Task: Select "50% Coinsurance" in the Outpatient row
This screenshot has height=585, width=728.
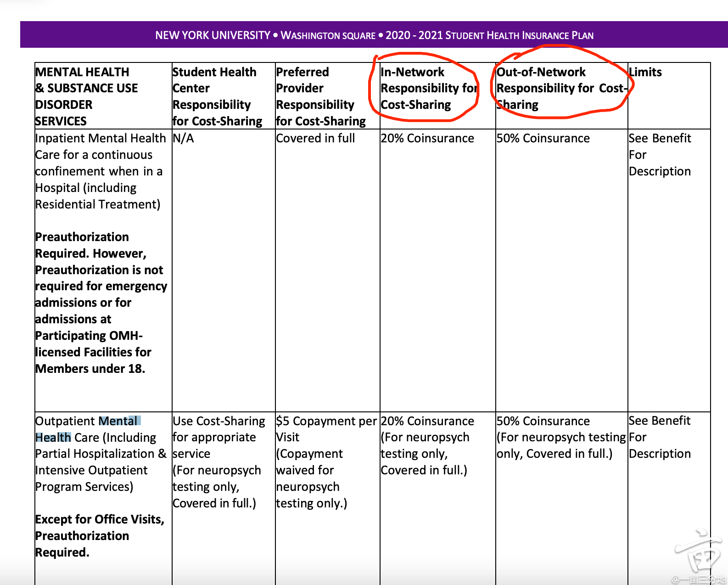Action: coord(543,421)
